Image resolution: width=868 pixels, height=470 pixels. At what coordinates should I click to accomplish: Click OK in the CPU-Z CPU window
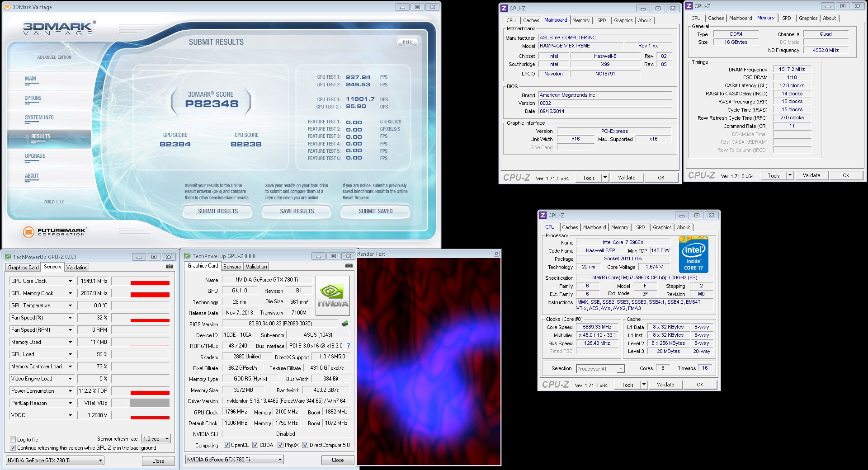click(700, 385)
